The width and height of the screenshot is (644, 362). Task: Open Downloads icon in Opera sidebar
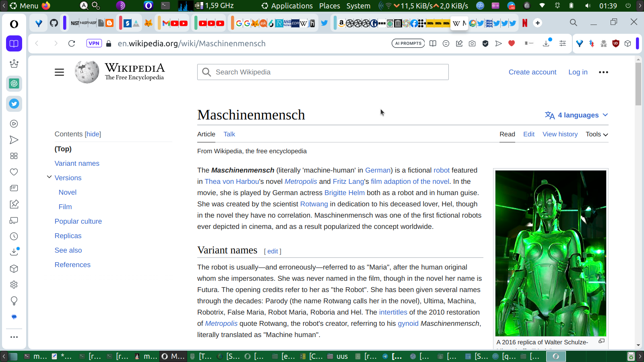[x=14, y=252]
